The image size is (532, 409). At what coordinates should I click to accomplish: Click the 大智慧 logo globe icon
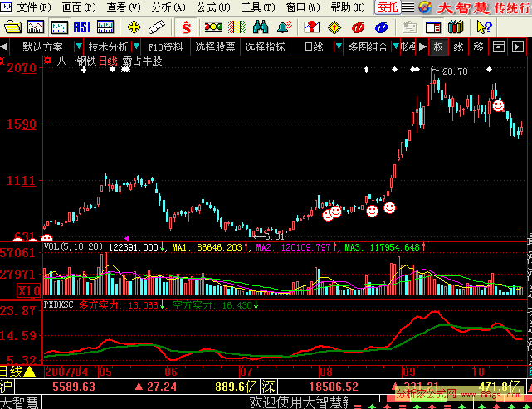(424, 7)
